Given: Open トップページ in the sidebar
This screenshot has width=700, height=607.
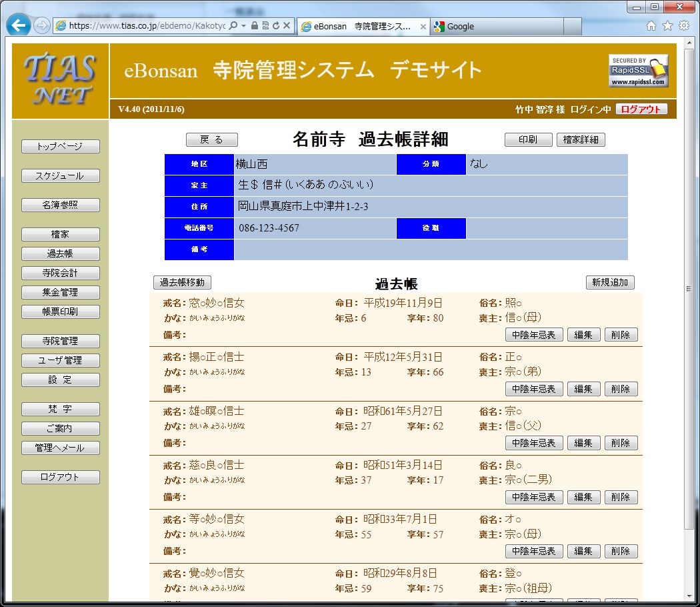Looking at the screenshot, I should tap(60, 146).
